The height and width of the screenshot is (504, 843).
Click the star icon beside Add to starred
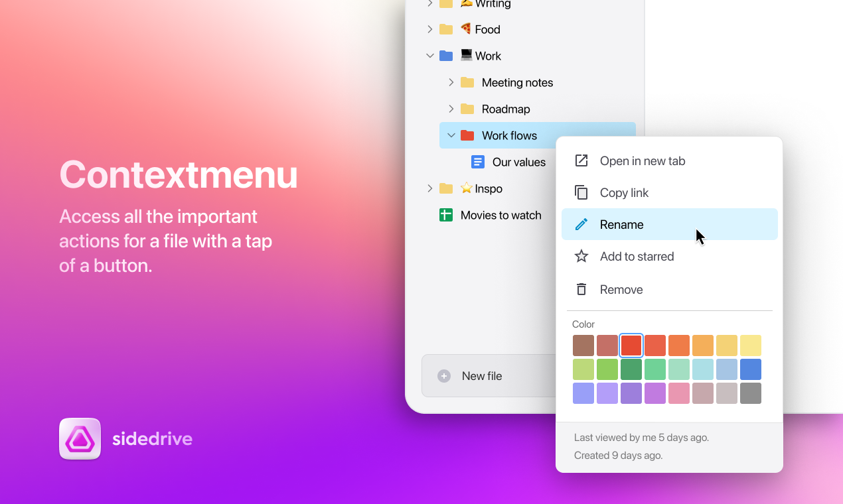[x=581, y=256]
